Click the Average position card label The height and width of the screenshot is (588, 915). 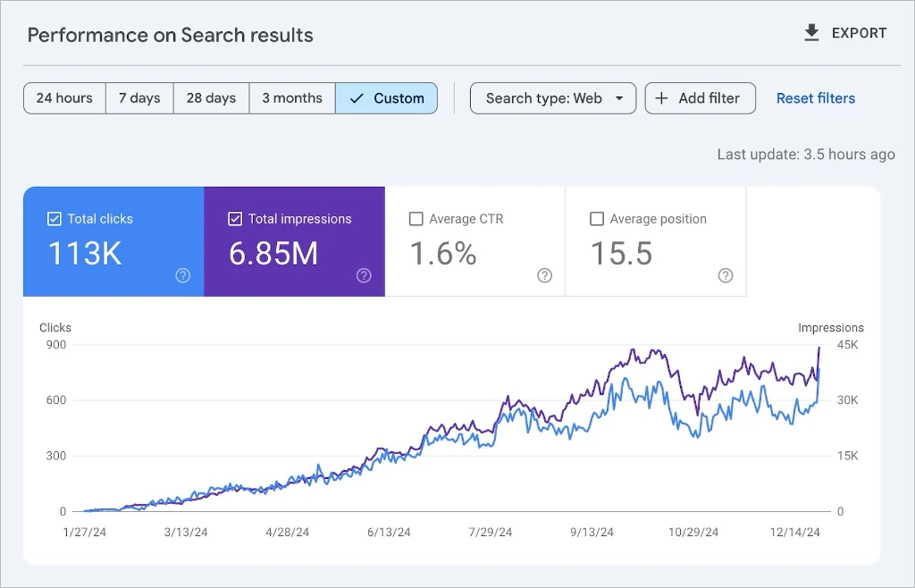[x=659, y=219]
